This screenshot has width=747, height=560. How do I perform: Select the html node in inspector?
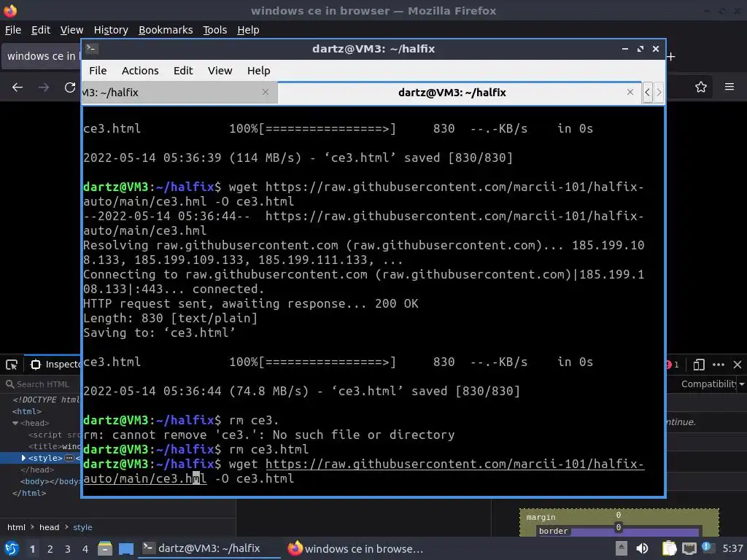pos(27,411)
